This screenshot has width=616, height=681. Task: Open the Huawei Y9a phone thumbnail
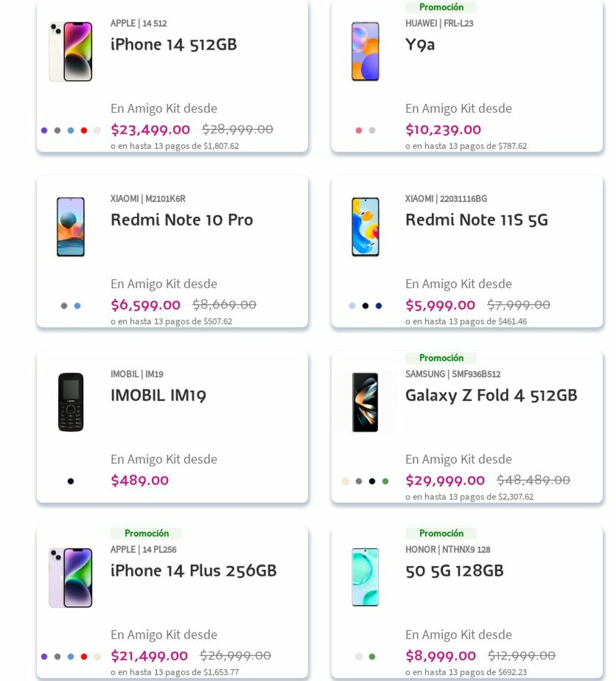point(365,51)
